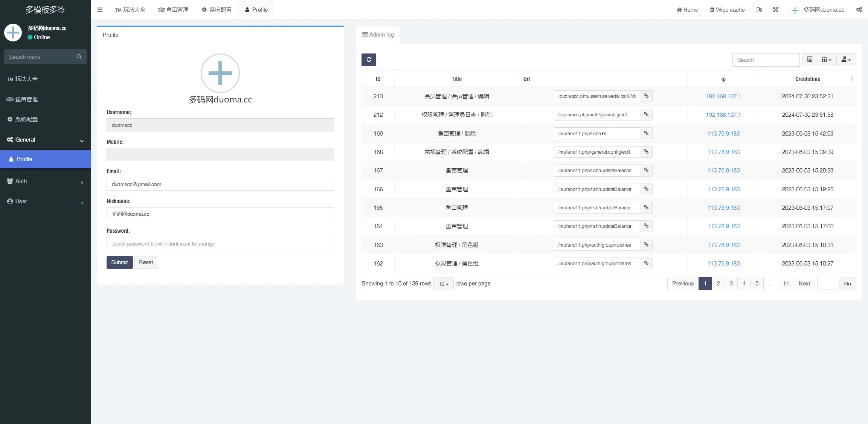Expand the Auth sidebar menu
The height and width of the screenshot is (424, 868).
45,181
